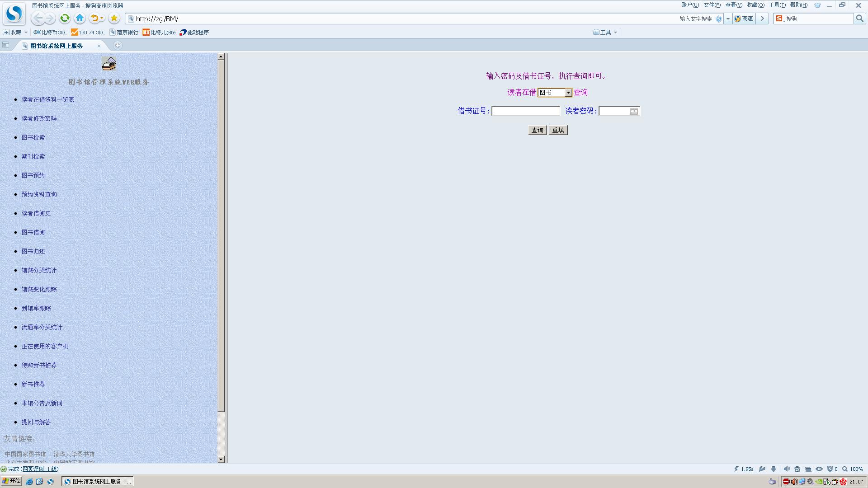
Task: Click the 查询 submit button
Action: pyautogui.click(x=537, y=130)
